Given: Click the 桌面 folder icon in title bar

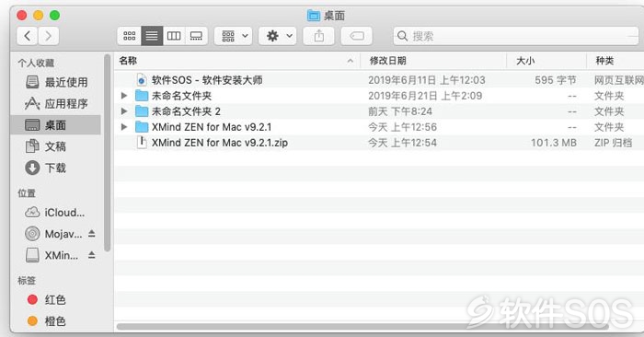Looking at the screenshot, I should coord(314,16).
